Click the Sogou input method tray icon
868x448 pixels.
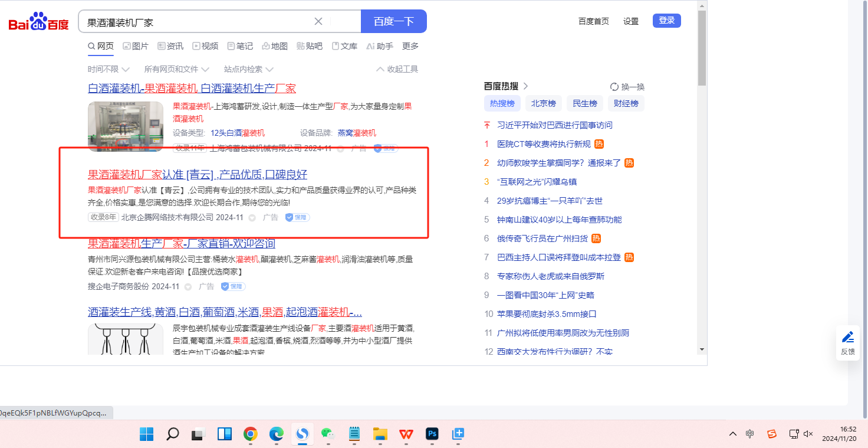(772, 434)
